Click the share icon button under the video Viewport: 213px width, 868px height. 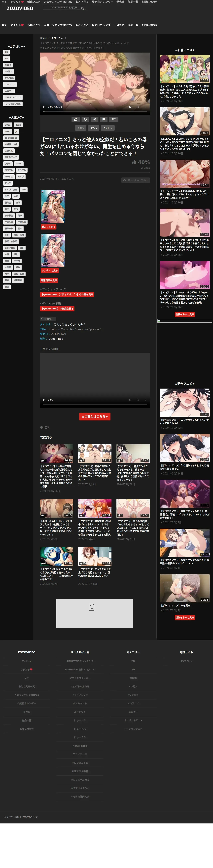coord(95,119)
